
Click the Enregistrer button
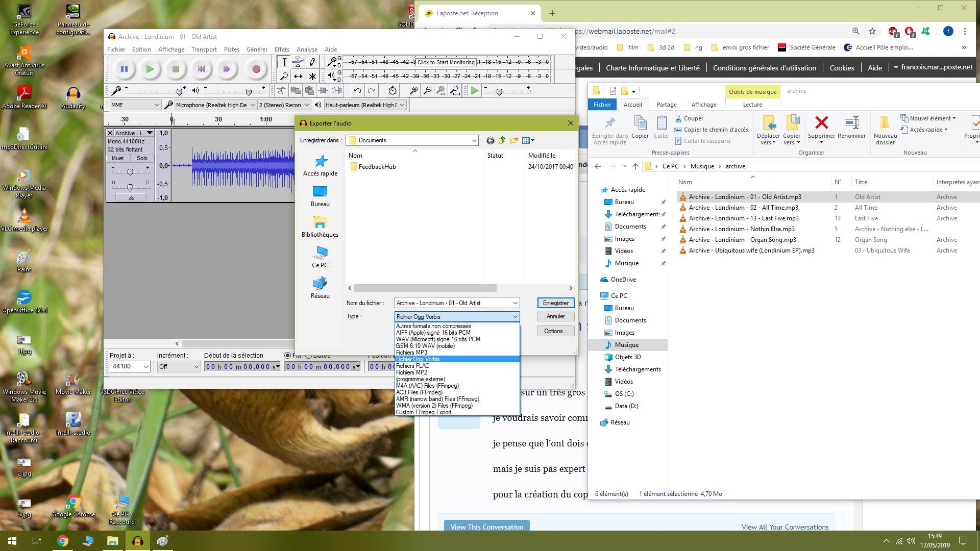coord(555,303)
